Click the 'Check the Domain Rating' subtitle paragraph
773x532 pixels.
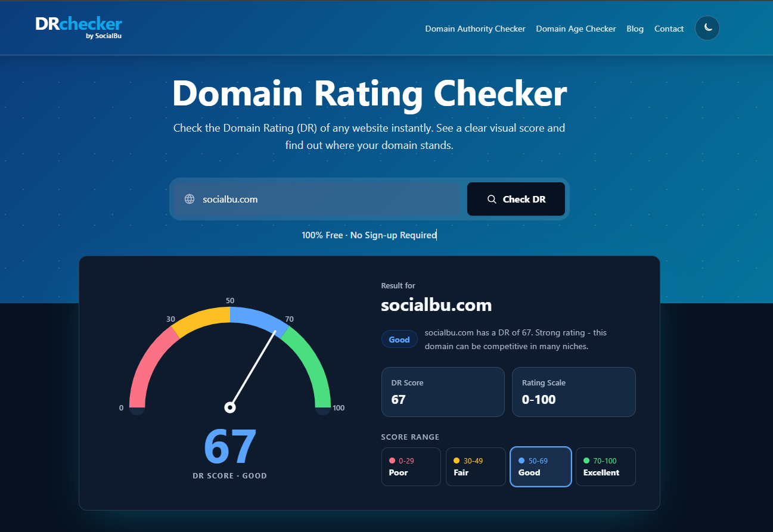[x=370, y=136]
